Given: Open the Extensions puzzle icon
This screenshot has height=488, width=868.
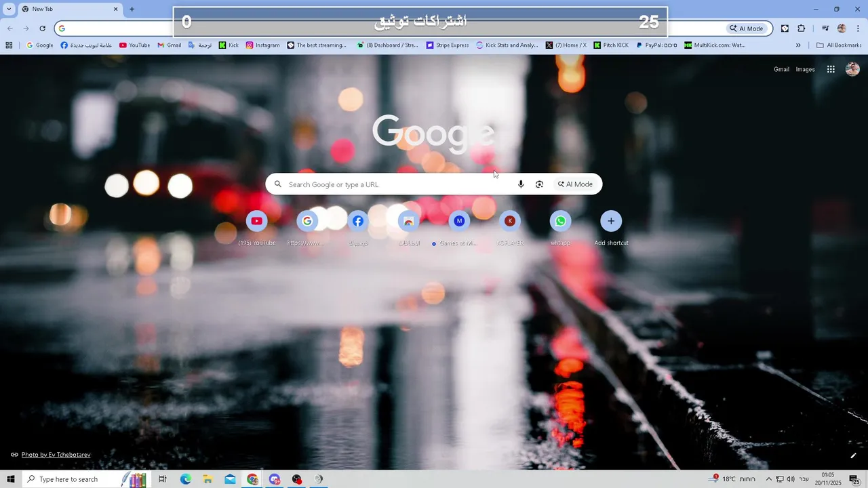Looking at the screenshot, I should (x=802, y=28).
